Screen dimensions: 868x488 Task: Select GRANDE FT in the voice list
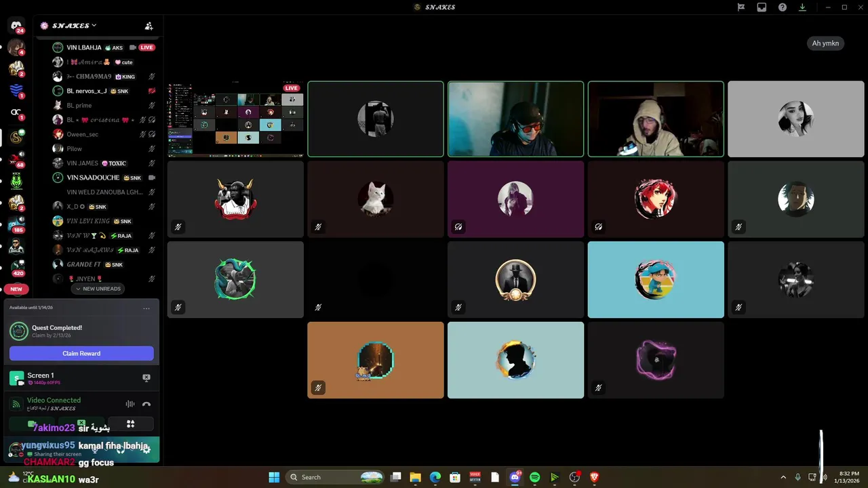click(x=105, y=264)
